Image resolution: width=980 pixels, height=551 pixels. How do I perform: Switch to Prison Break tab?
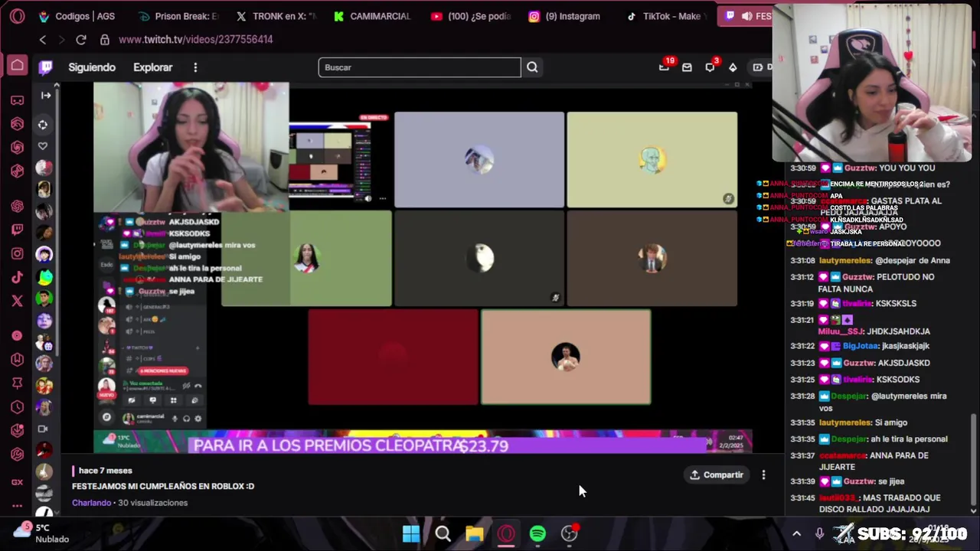tap(178, 16)
